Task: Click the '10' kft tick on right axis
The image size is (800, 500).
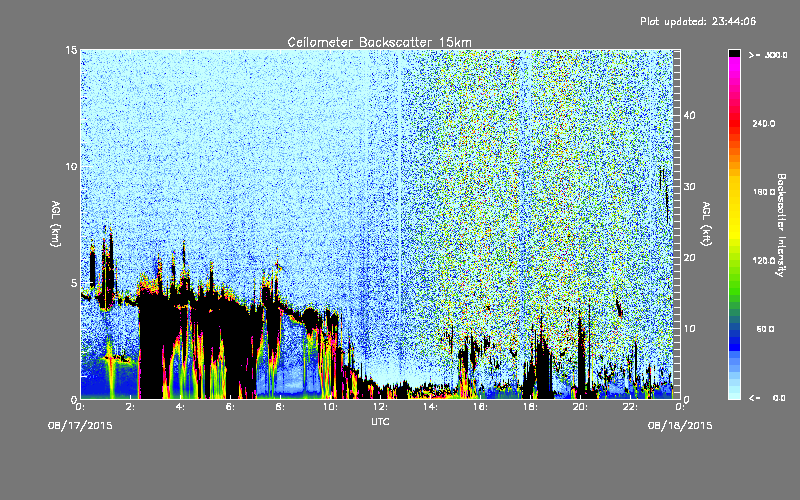Action: pyautogui.click(x=689, y=329)
